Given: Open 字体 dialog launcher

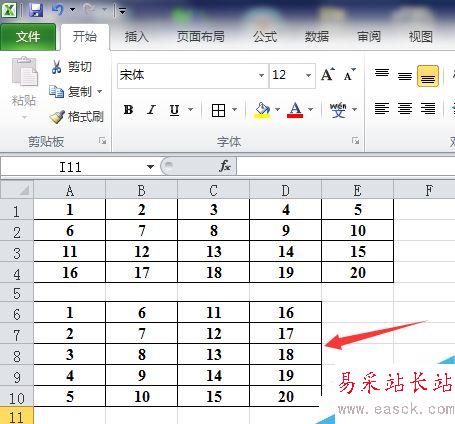Looking at the screenshot, I should tap(356, 141).
